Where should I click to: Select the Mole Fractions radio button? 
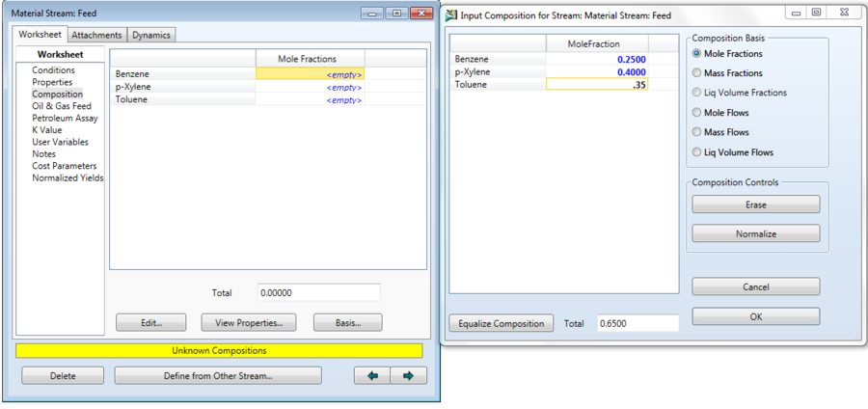click(697, 54)
